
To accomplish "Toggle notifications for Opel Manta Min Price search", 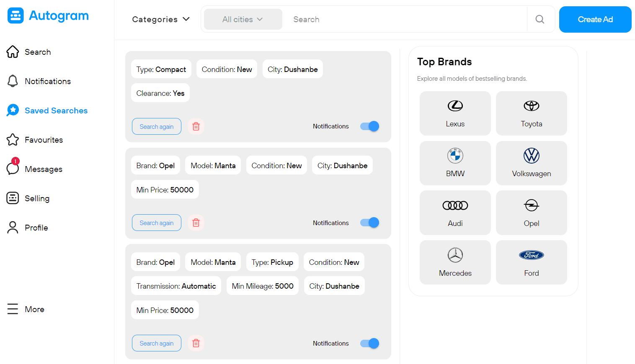I will pos(369,223).
